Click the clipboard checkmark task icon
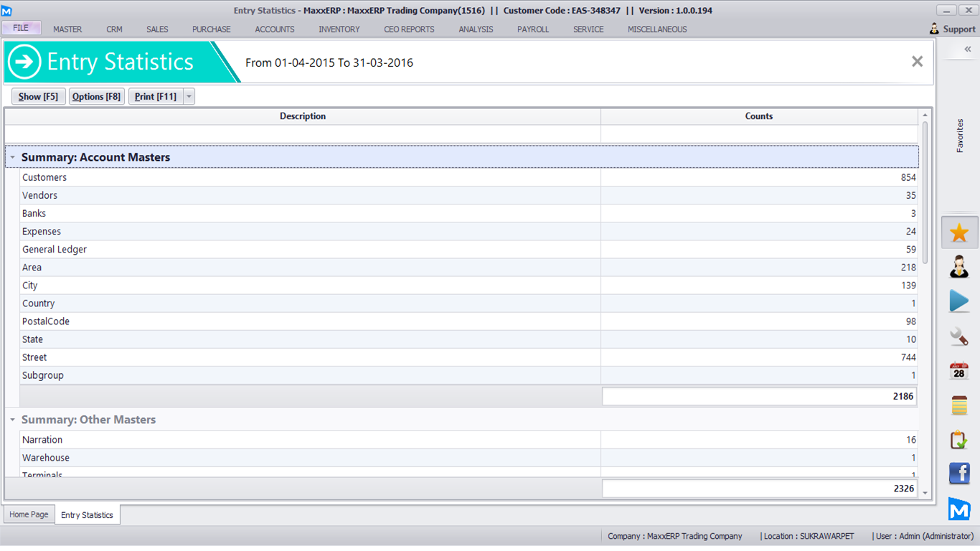 pyautogui.click(x=959, y=440)
